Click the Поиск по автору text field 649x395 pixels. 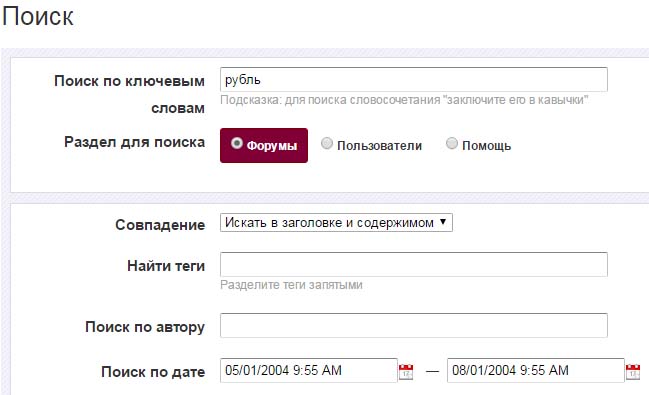pos(414,325)
